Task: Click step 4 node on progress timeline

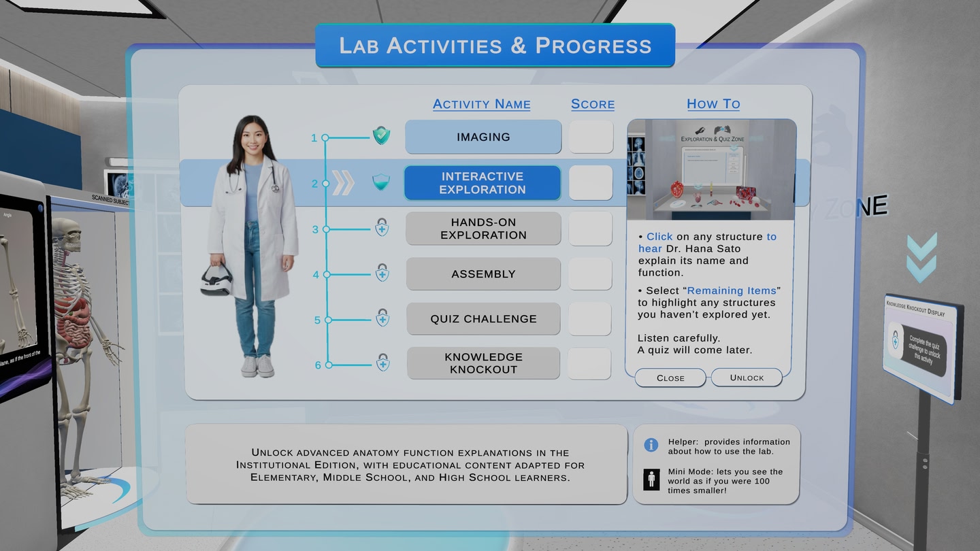Action: tap(327, 275)
